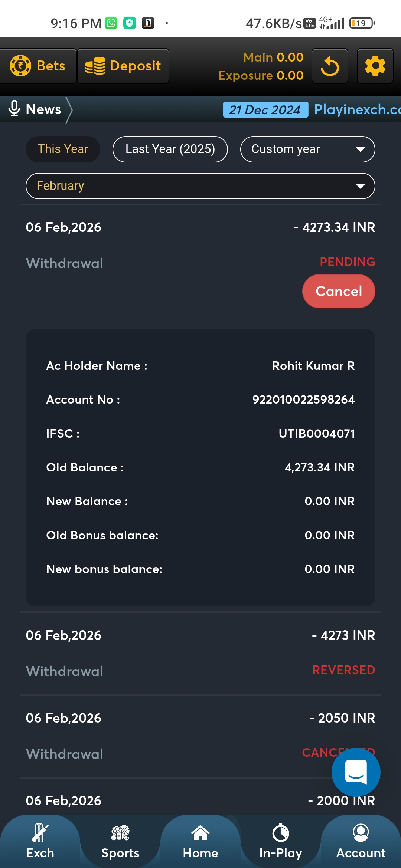Tap the Deposit button
Image resolution: width=401 pixels, height=868 pixels.
point(123,66)
